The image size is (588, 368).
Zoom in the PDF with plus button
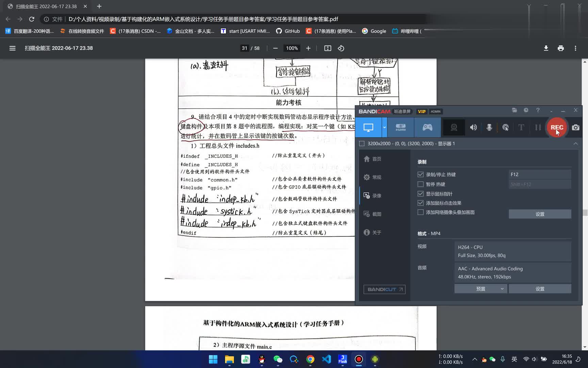[308, 48]
